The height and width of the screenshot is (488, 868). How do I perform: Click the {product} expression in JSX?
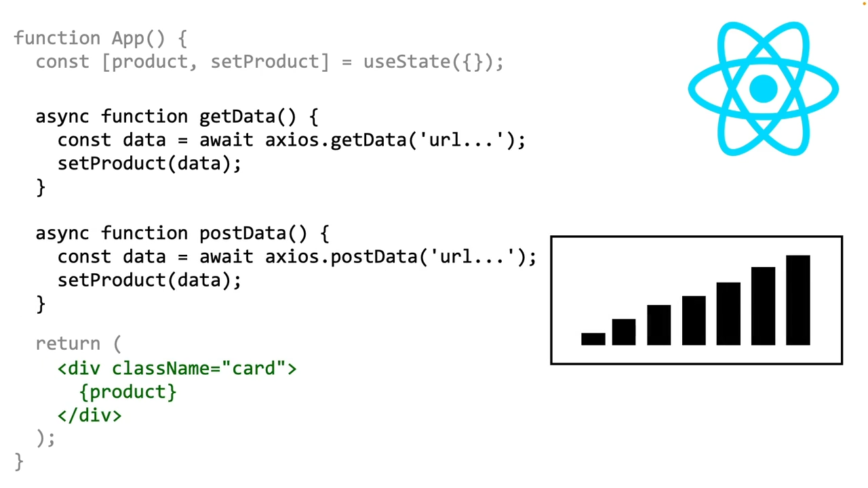point(128,392)
